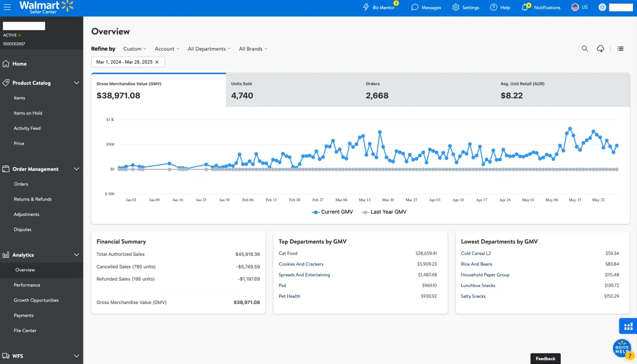Toggle Last Year GMV legend series
637x364 pixels.
[x=383, y=212]
